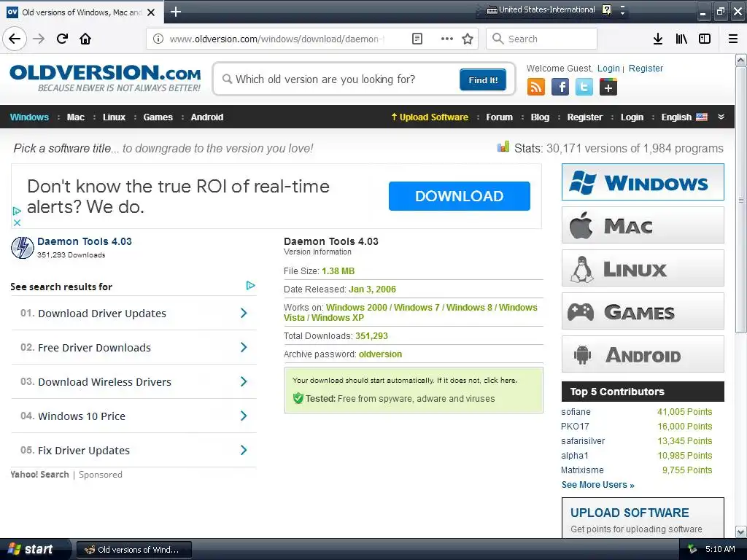Click the AdChoices icon on banner ad
The width and height of the screenshot is (747, 560).
pyautogui.click(x=17, y=211)
